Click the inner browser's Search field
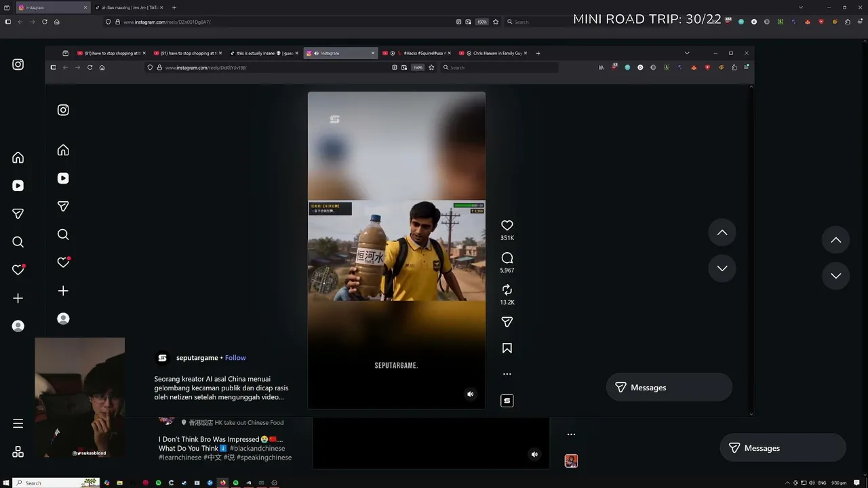This screenshot has width=868, height=488. pos(499,68)
